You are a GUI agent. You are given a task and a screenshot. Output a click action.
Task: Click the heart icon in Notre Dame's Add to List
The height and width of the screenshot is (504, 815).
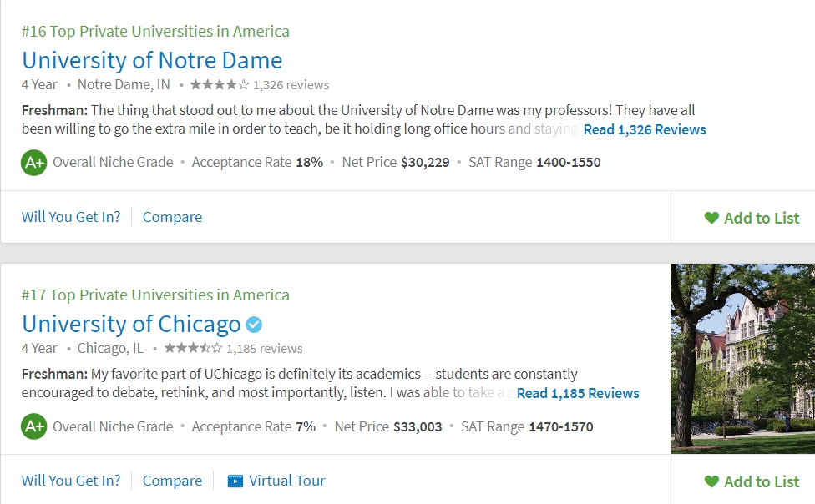(711, 218)
